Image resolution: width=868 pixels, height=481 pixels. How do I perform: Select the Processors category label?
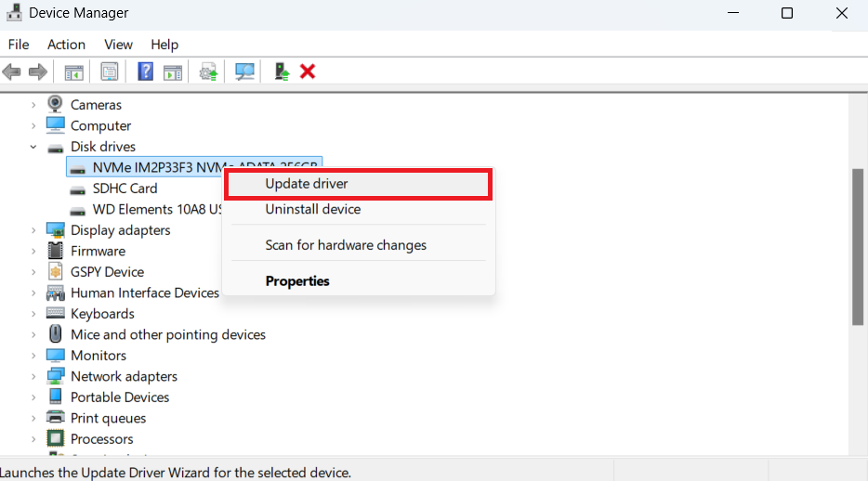[x=102, y=439]
